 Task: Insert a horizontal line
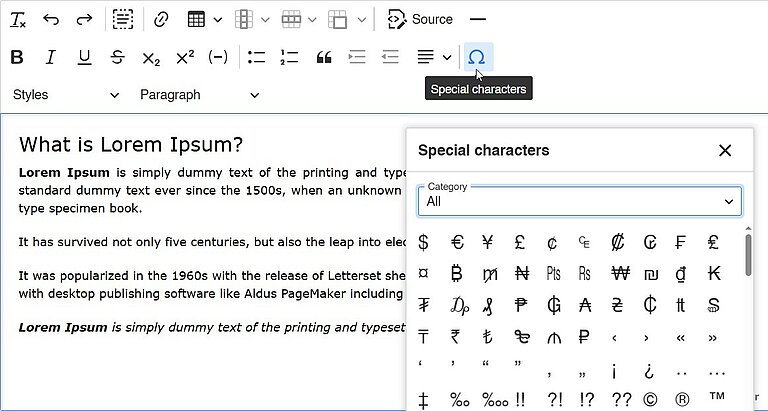click(x=477, y=19)
